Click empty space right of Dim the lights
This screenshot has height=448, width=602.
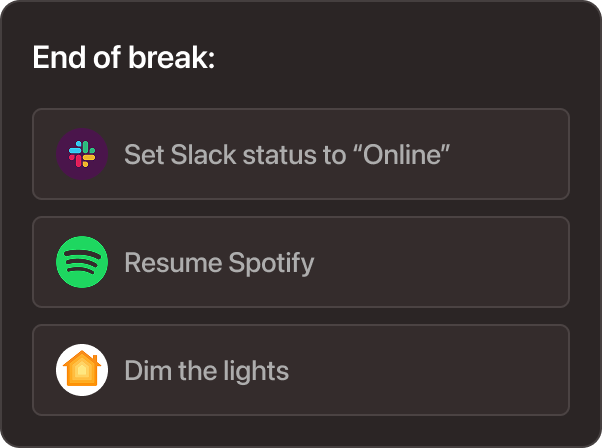coord(430,370)
